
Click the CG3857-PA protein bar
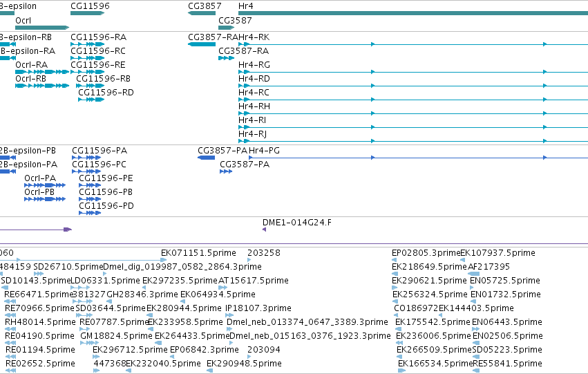point(207,158)
